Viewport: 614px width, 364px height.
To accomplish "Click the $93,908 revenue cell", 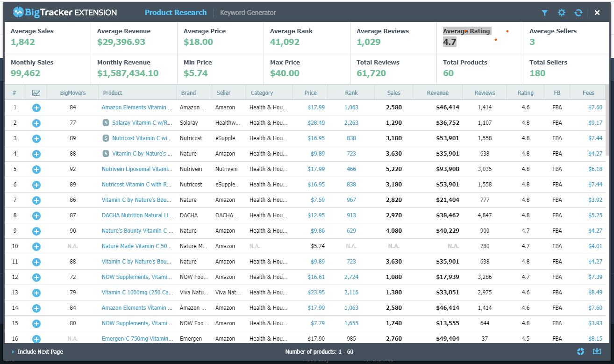I will point(448,169).
